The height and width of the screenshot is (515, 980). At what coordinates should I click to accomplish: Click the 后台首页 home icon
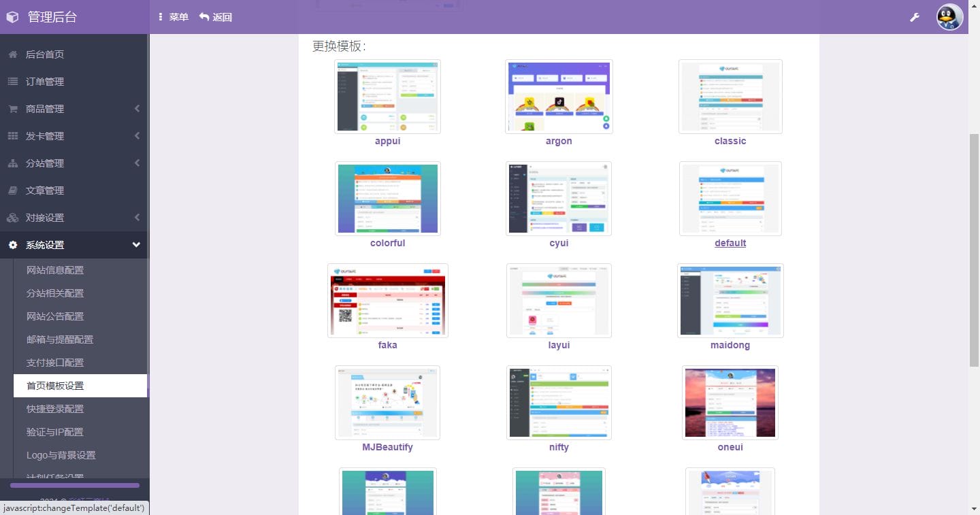(x=12, y=54)
